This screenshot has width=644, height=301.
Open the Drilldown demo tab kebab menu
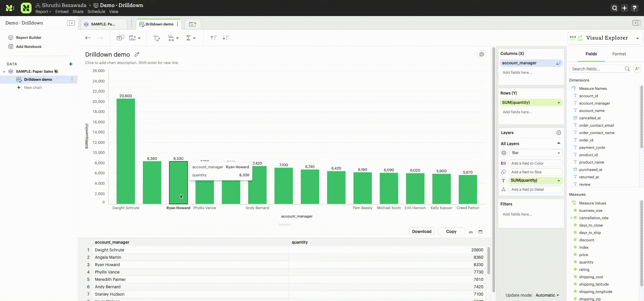pyautogui.click(x=177, y=24)
